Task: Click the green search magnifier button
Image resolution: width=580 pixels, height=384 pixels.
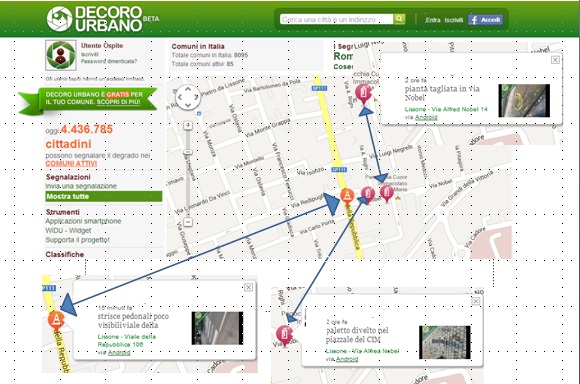Action: coord(399,19)
